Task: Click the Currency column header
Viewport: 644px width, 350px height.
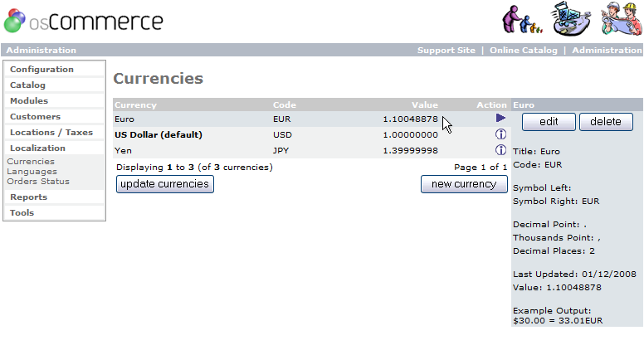Action: tap(135, 105)
